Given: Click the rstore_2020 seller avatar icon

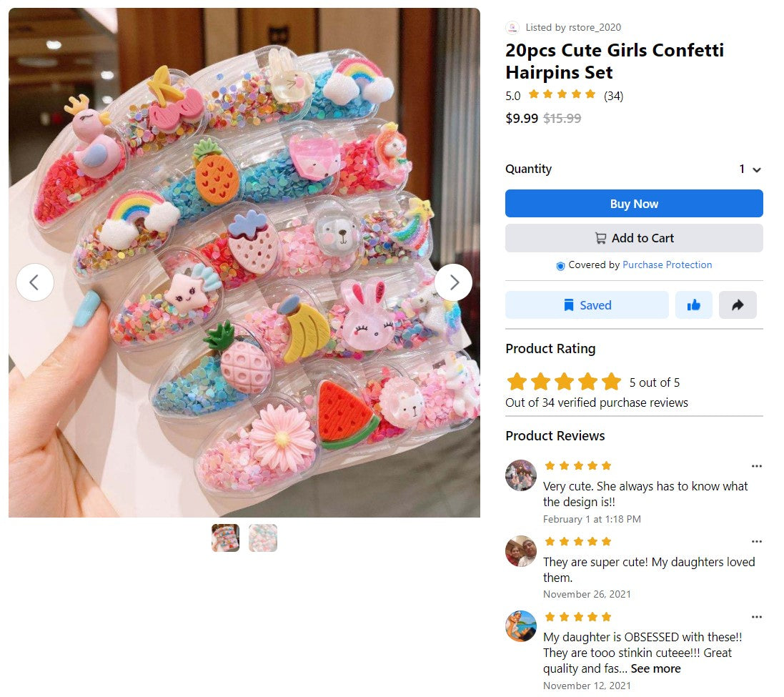Looking at the screenshot, I should [x=512, y=27].
